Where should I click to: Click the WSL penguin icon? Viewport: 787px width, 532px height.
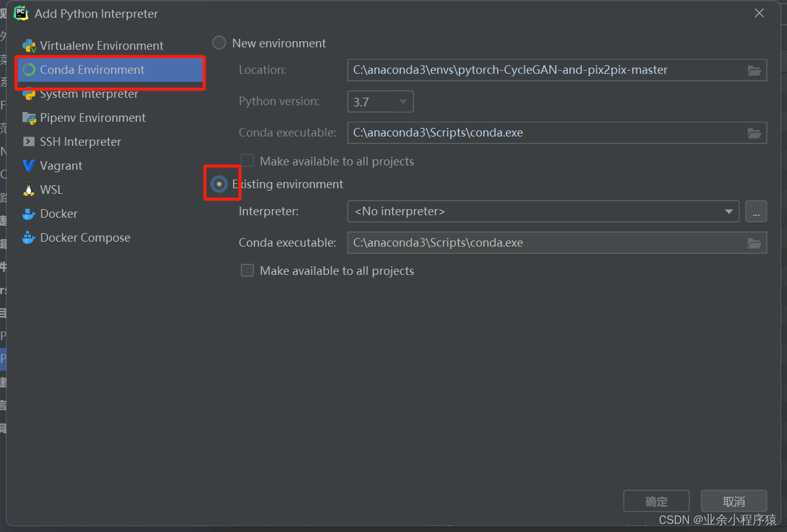click(x=29, y=189)
